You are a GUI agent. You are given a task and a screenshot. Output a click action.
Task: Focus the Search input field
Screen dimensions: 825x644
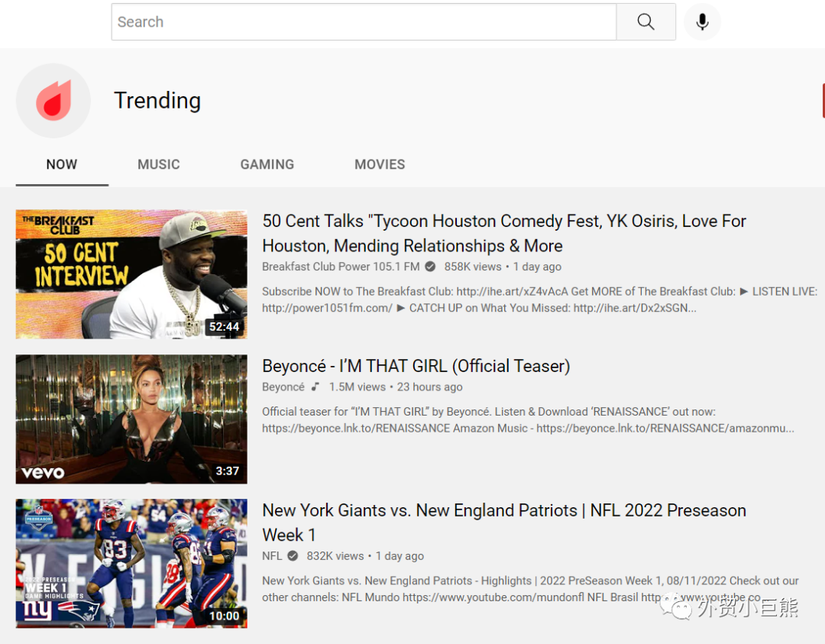tap(364, 21)
